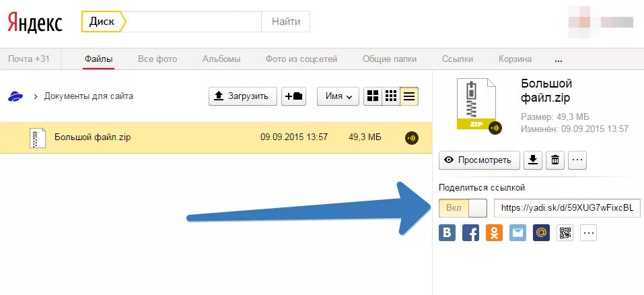Expand more navigation items via ellipsis
This screenshot has width=644, height=295.
558,60
